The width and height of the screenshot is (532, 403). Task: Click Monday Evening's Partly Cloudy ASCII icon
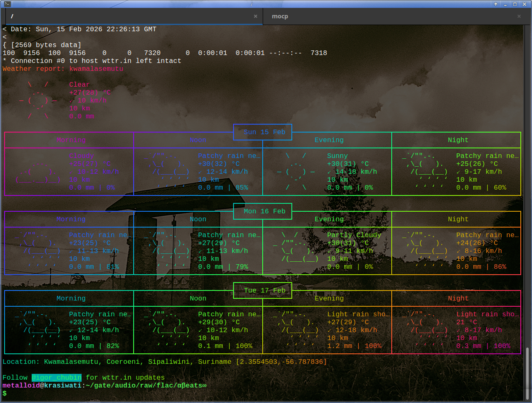tap(296, 247)
